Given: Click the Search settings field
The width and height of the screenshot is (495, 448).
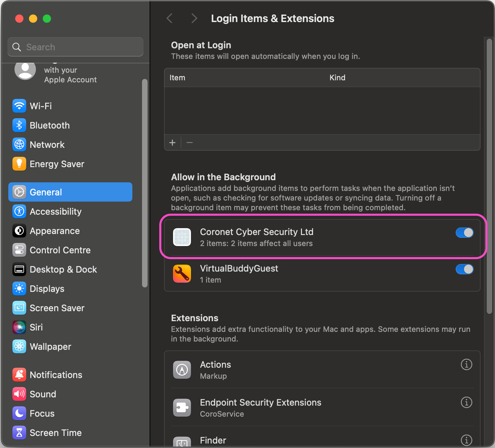Looking at the screenshot, I should [x=76, y=47].
